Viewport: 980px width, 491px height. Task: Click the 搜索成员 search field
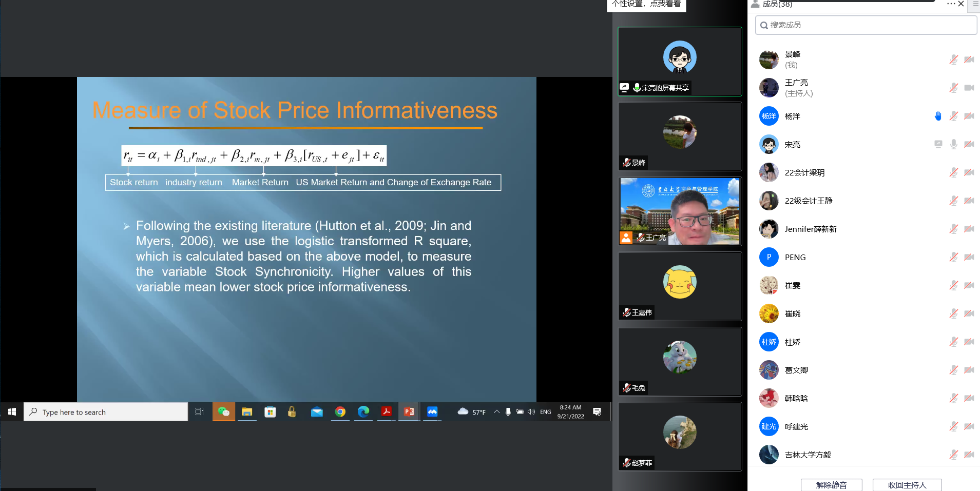tap(866, 25)
